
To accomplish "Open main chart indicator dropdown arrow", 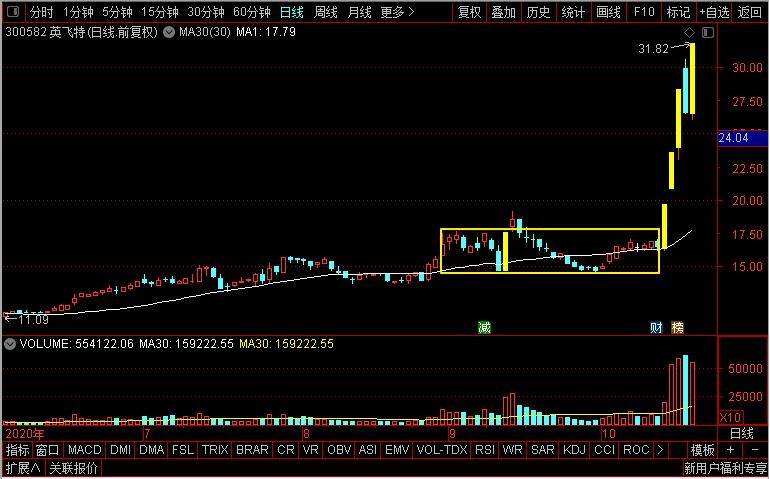I will pyautogui.click(x=169, y=33).
